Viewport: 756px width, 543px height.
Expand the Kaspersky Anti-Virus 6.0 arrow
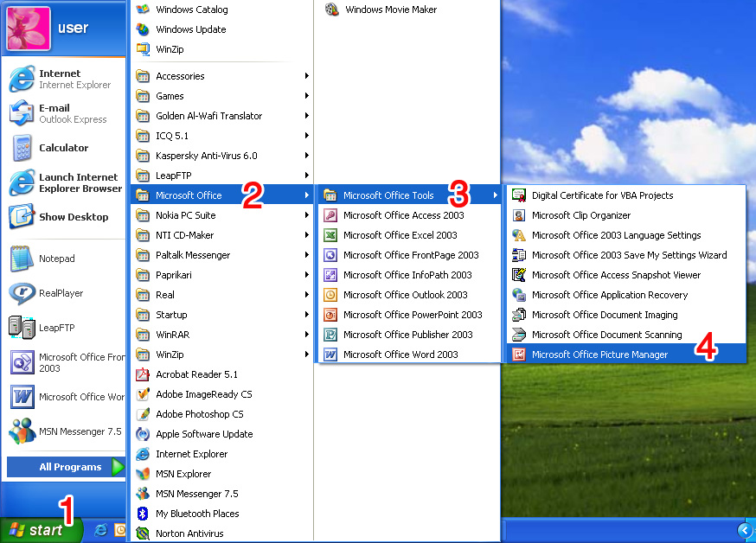click(x=307, y=155)
